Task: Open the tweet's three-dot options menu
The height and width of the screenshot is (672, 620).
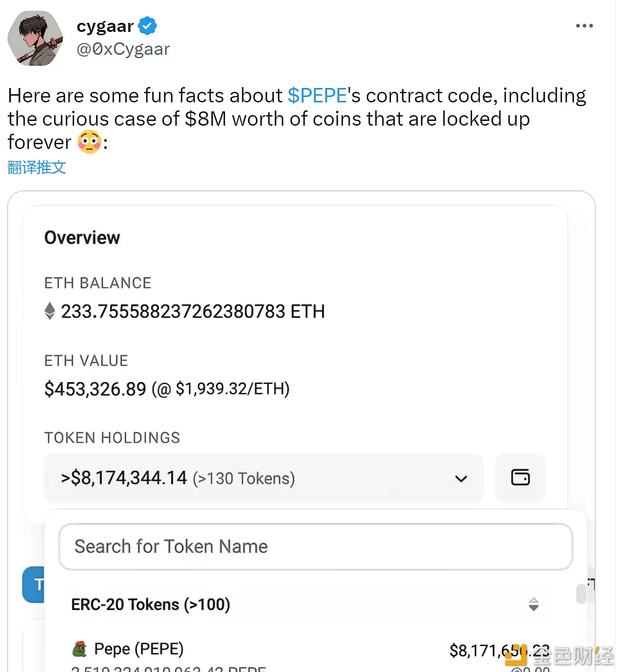Action: point(584,26)
